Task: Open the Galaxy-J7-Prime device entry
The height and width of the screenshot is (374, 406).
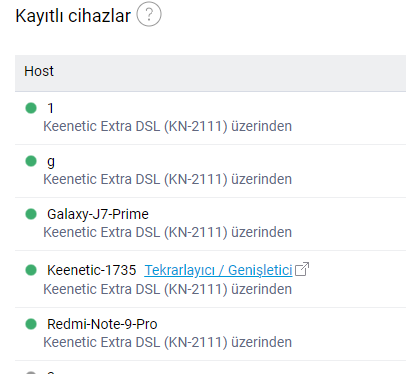Action: tap(98, 214)
